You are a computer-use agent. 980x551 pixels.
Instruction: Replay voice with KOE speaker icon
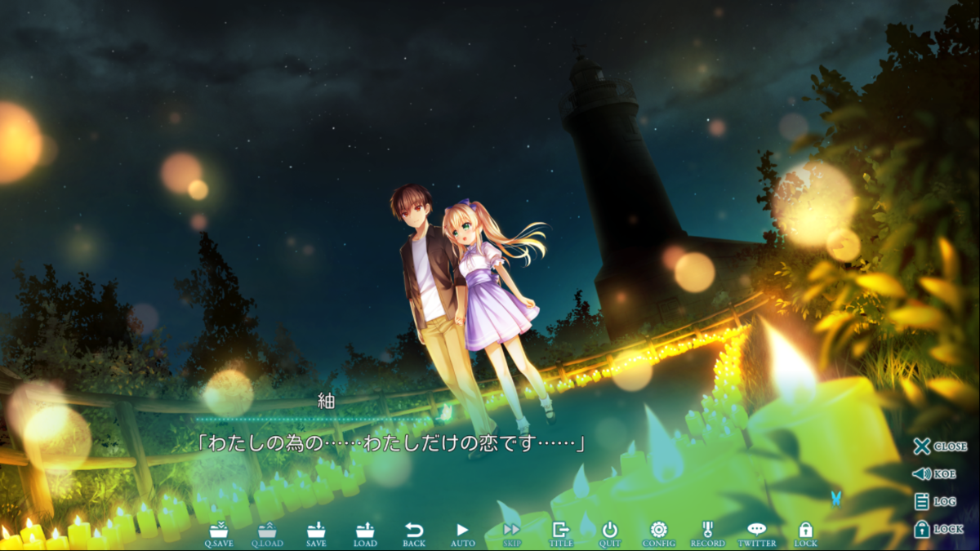pos(934,474)
